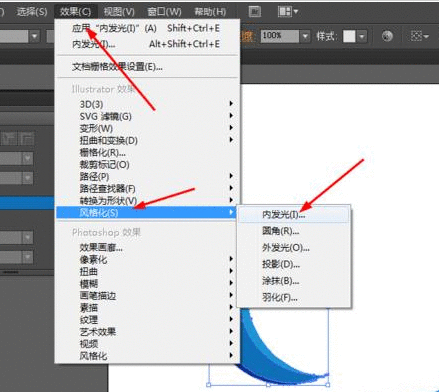Open the opacity 100% dropdown arrow
This screenshot has height=392, width=439.
(305, 36)
